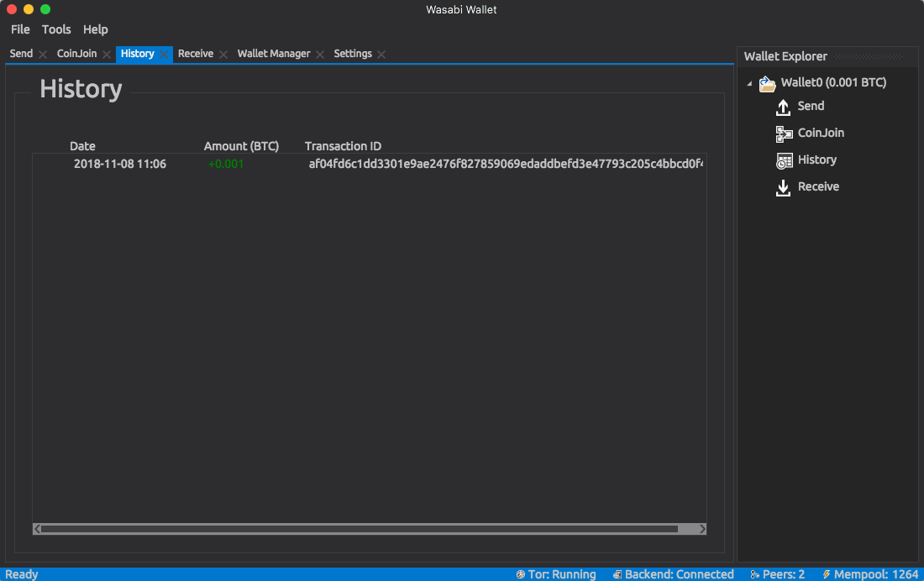Open the Wallet Manager tab
The width and height of the screenshot is (924, 581).
click(274, 54)
